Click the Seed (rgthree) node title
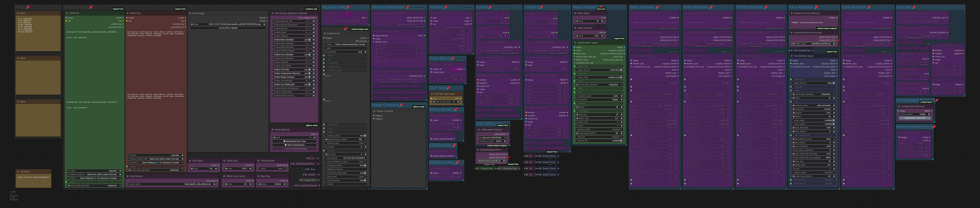The image size is (980, 208). 282,130
